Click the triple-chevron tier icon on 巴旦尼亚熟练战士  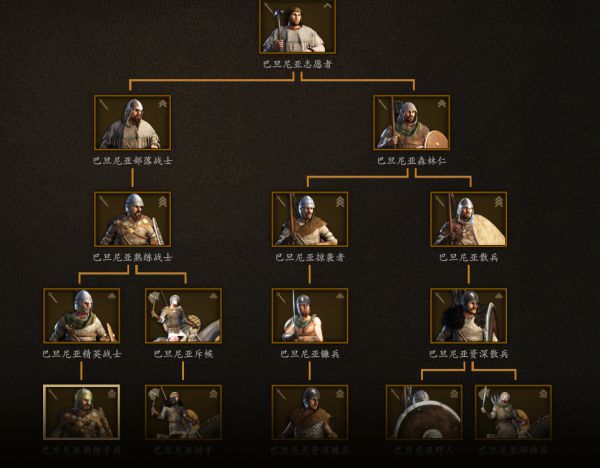(x=163, y=202)
